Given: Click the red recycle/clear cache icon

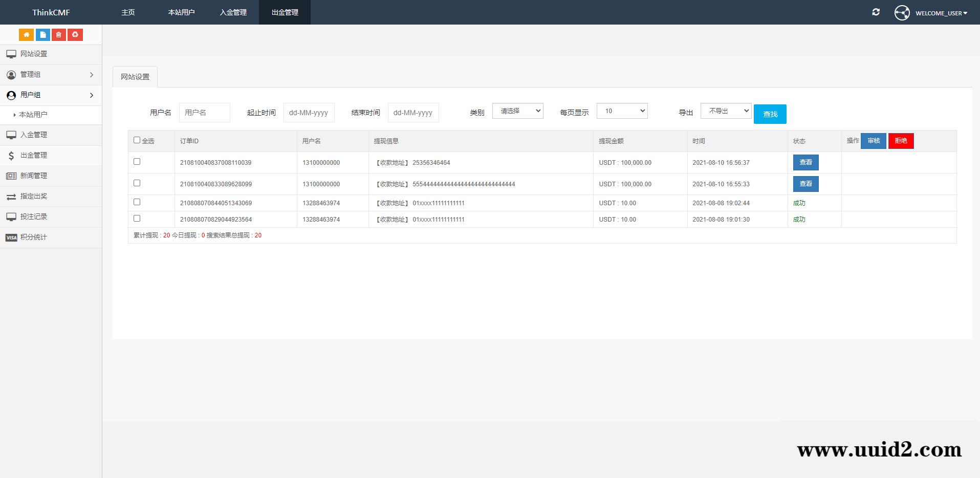Looking at the screenshot, I should [x=75, y=34].
